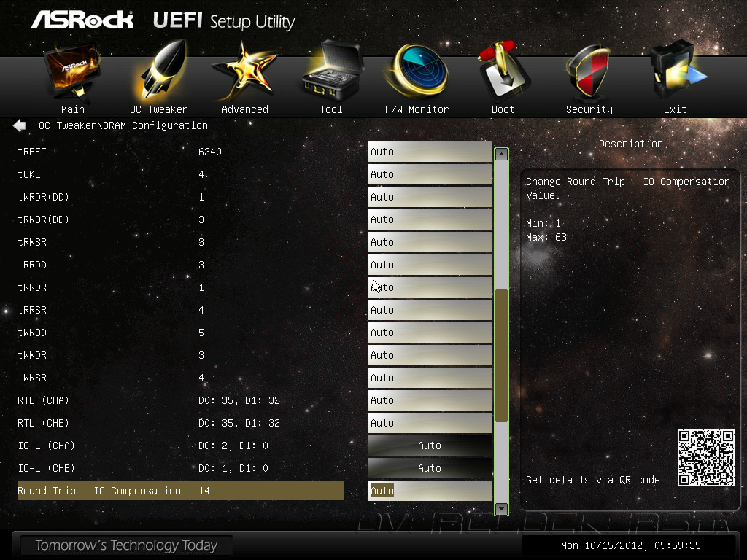Select the tWRDR(DD) row label
The height and width of the screenshot is (560, 747).
pyautogui.click(x=43, y=197)
